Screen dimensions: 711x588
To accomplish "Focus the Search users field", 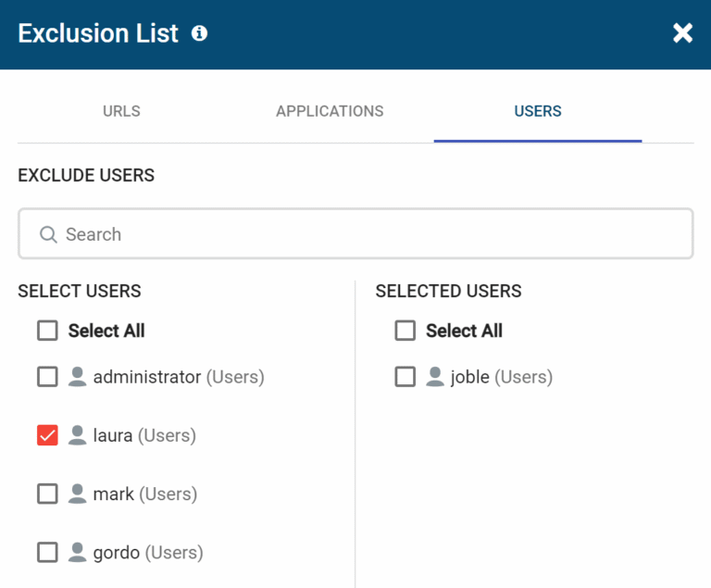I will tap(355, 233).
